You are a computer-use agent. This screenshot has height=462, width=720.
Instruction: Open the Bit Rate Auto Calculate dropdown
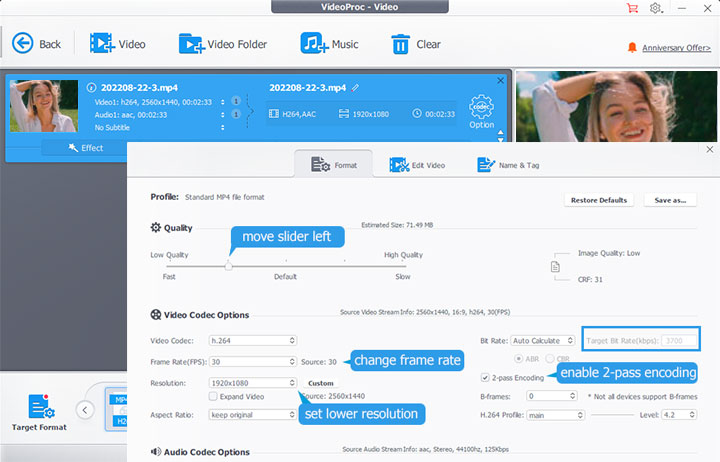coord(543,340)
